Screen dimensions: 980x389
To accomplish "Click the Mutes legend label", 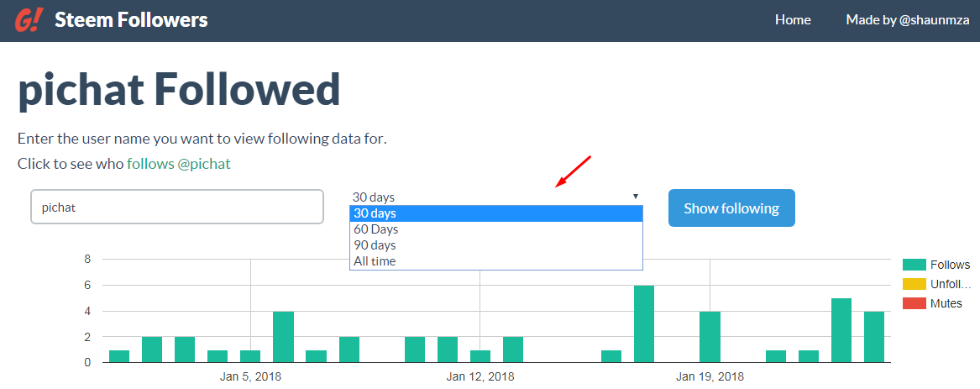I will (x=946, y=303).
